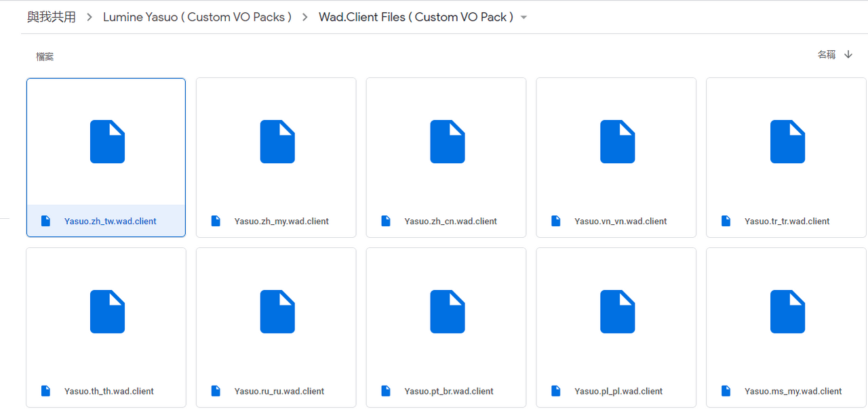Click the file name Yasuo.ru_ru.wad.client
The width and height of the screenshot is (868, 412).
click(279, 392)
